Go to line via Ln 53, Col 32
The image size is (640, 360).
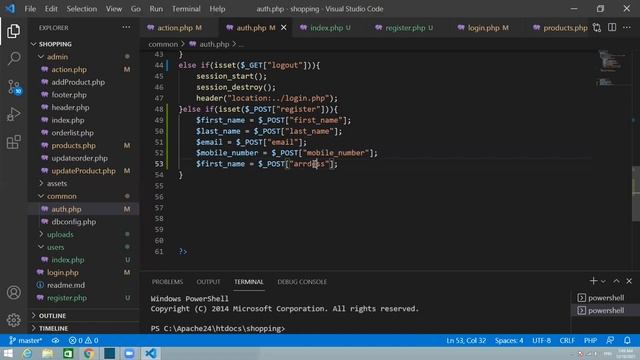tap(466, 340)
